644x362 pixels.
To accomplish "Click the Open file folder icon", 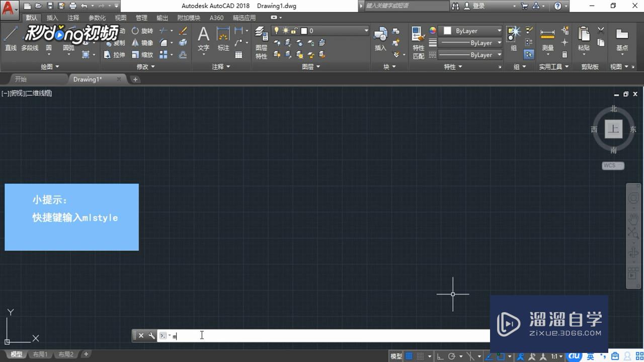I will pos(39,6).
